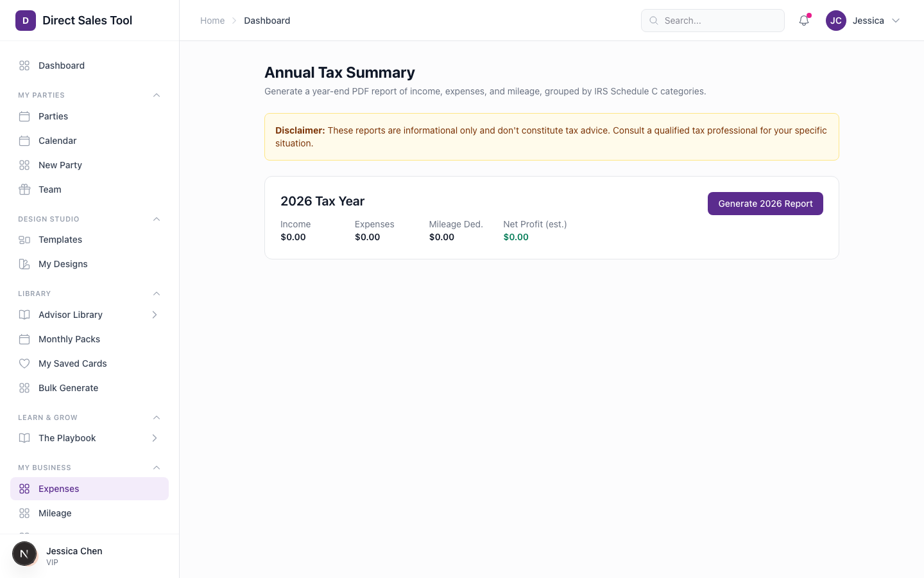Open the Jessica account dropdown
This screenshot has height=578, width=924.
coord(896,21)
